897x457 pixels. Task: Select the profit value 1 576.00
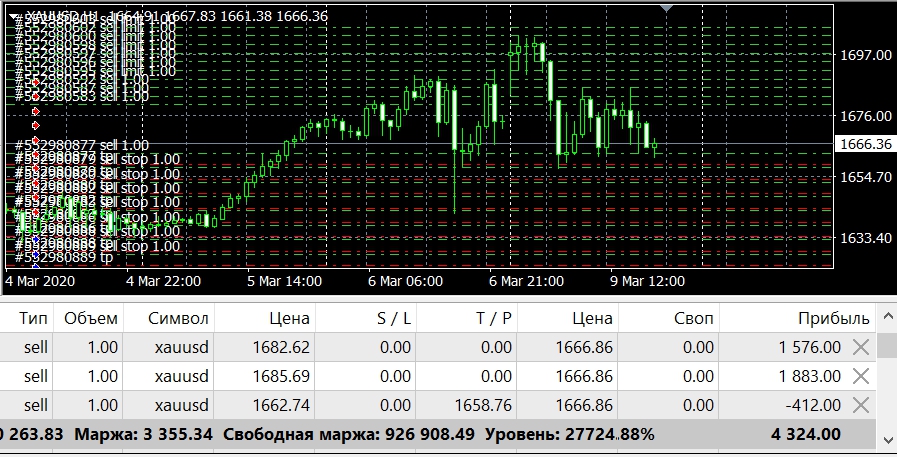tap(809, 347)
